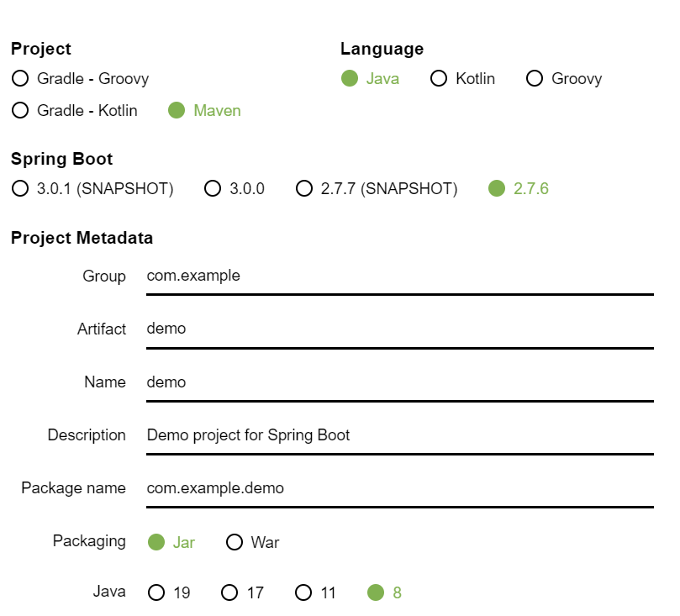Select Spring Boot version 3.0.0
The width and height of the screenshot is (680, 616).
tap(213, 188)
